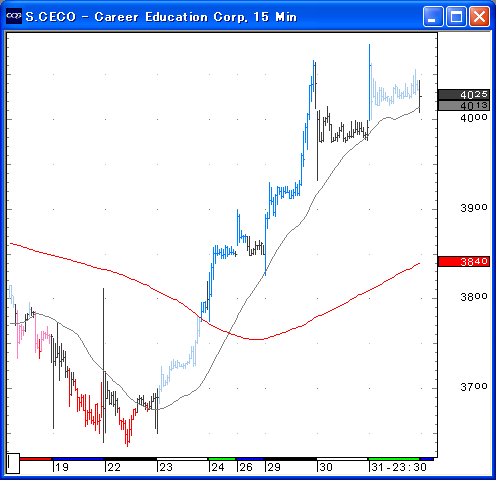This screenshot has width=496, height=480.
Task: Maximize the S.CECO chart window
Action: click(456, 16)
